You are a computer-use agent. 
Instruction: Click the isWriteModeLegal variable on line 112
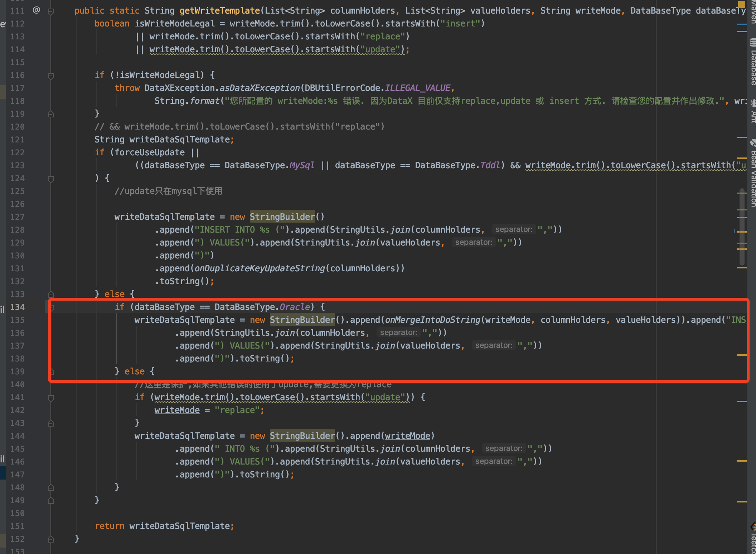tap(175, 24)
